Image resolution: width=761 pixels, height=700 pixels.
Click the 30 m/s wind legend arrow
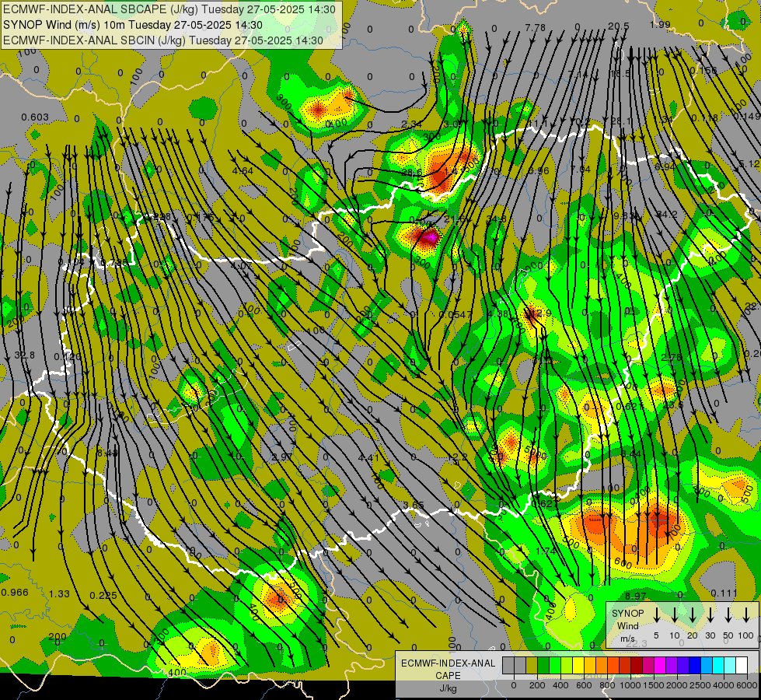tap(710, 615)
